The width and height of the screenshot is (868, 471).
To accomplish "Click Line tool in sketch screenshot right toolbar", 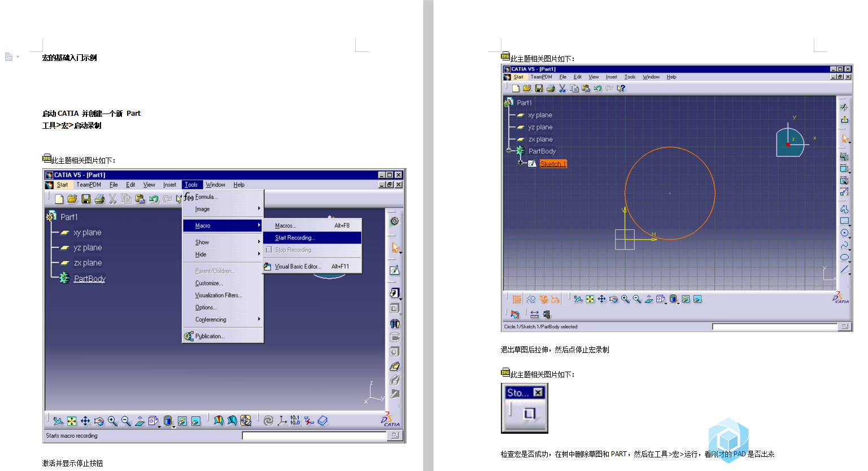I will (844, 269).
